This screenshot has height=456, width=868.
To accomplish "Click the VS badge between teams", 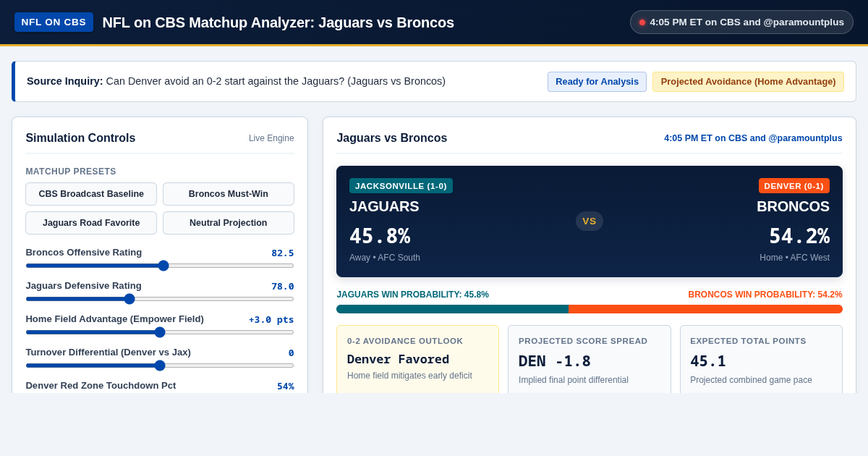I will pyautogui.click(x=590, y=221).
